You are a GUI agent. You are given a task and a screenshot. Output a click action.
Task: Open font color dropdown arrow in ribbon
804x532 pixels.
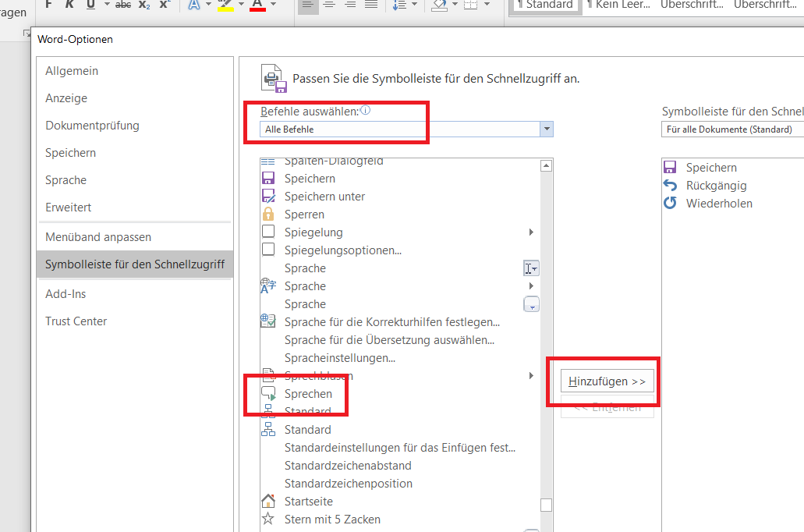pyautogui.click(x=273, y=4)
